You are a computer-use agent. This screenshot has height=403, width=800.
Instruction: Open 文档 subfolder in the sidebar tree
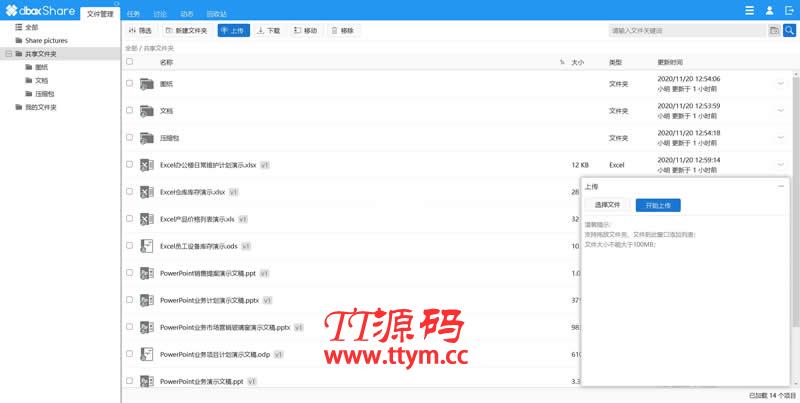(42, 81)
